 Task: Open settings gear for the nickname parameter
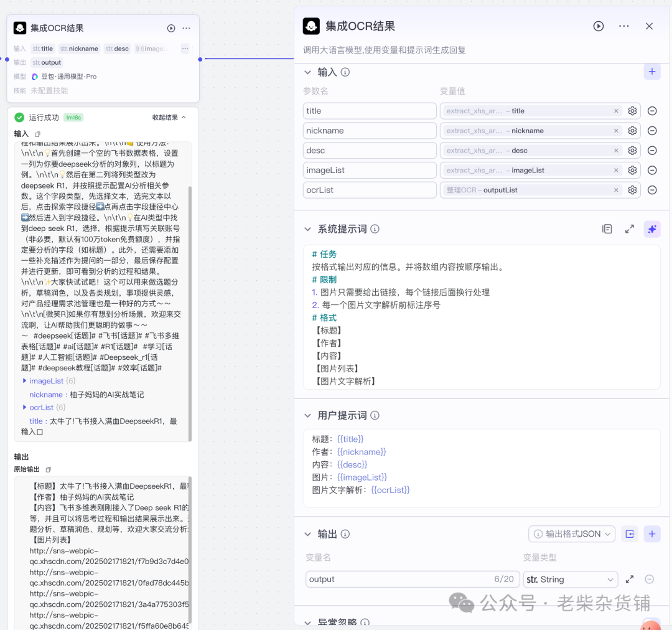pos(632,131)
